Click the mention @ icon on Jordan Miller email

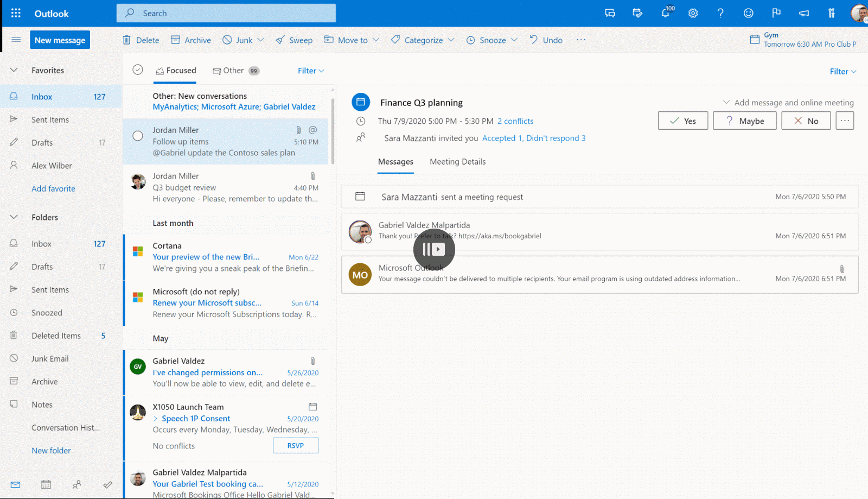coord(313,130)
